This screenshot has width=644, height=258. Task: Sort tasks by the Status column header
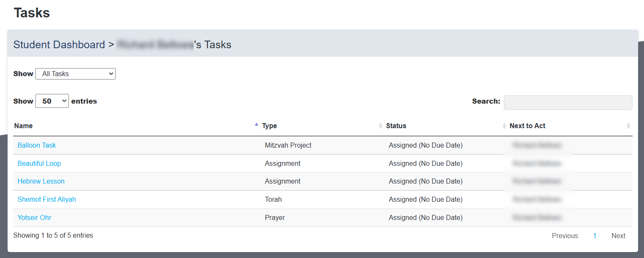pyautogui.click(x=396, y=126)
